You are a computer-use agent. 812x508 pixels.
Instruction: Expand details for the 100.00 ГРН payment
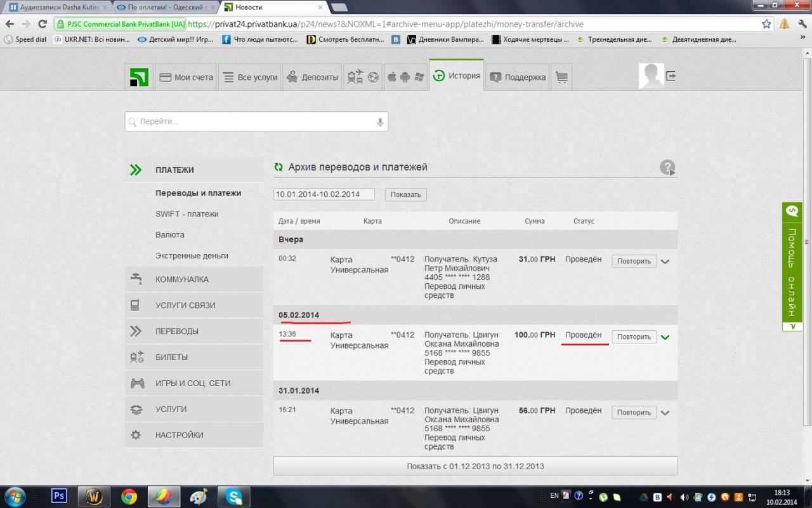[665, 337]
